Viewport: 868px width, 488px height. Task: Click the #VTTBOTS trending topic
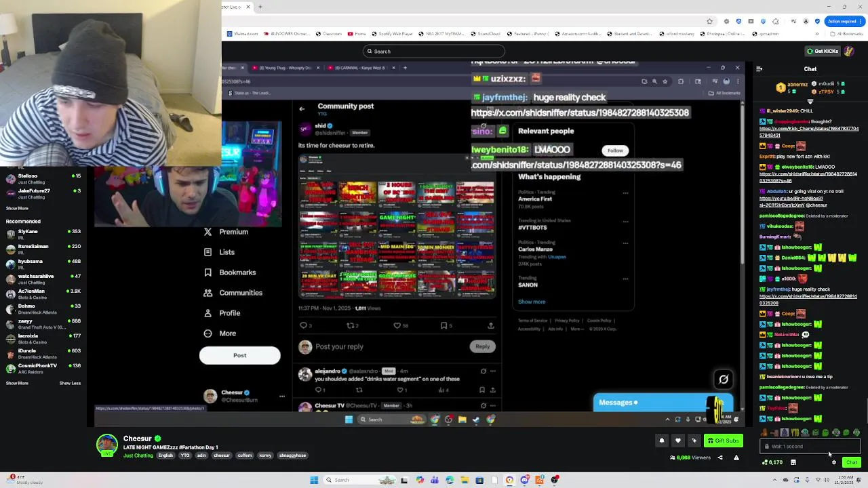pyautogui.click(x=532, y=228)
